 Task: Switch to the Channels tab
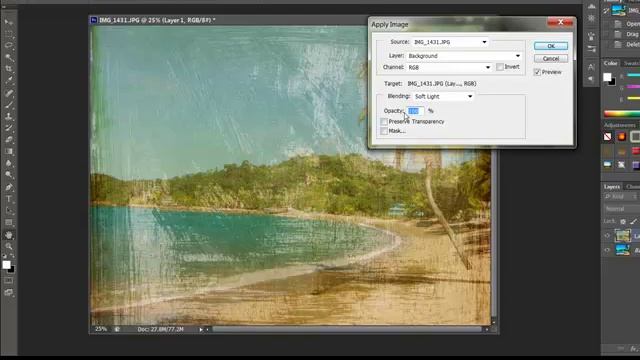coord(632,187)
